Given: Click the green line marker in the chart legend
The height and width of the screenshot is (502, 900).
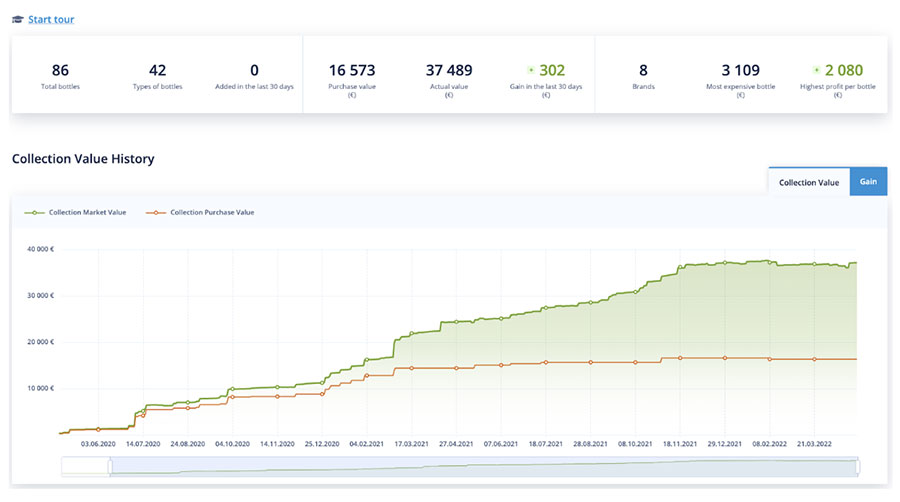Looking at the screenshot, I should 35,212.
